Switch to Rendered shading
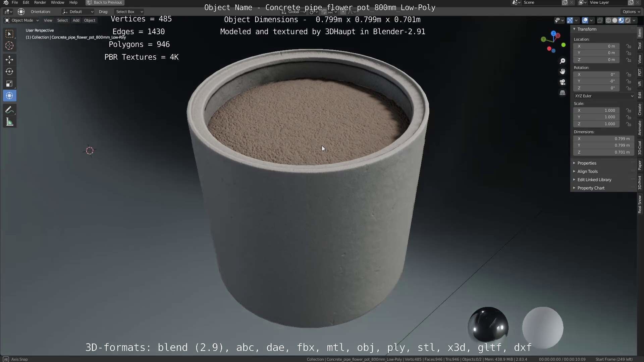The image size is (644, 362). [628, 20]
